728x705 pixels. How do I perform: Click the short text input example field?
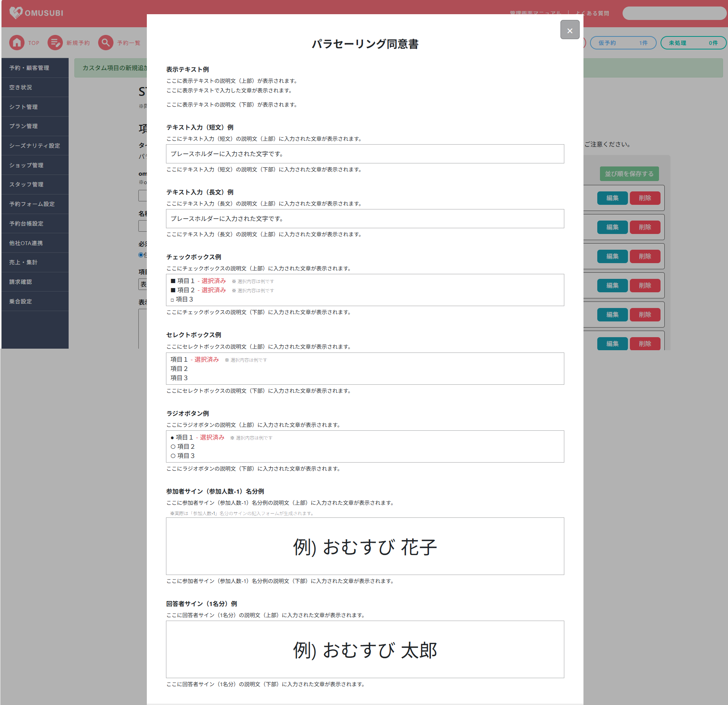pos(365,154)
